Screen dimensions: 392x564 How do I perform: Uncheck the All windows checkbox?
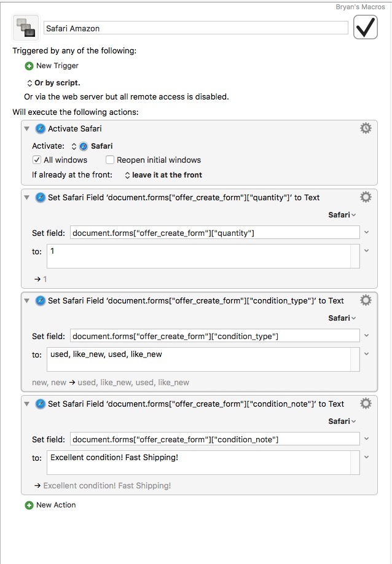click(37, 160)
